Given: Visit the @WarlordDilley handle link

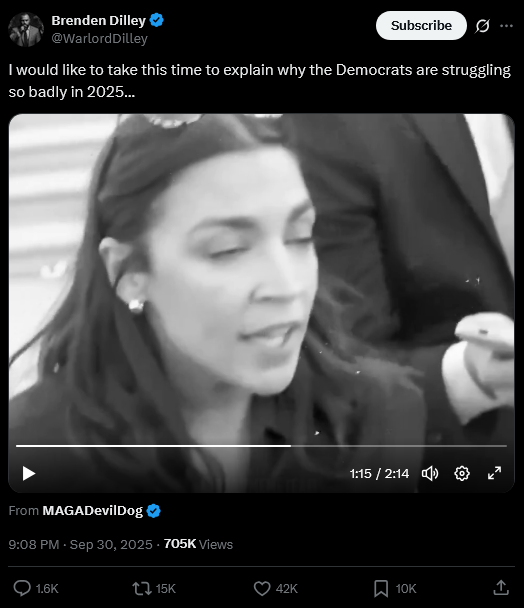Looking at the screenshot, I should tap(100, 38).
